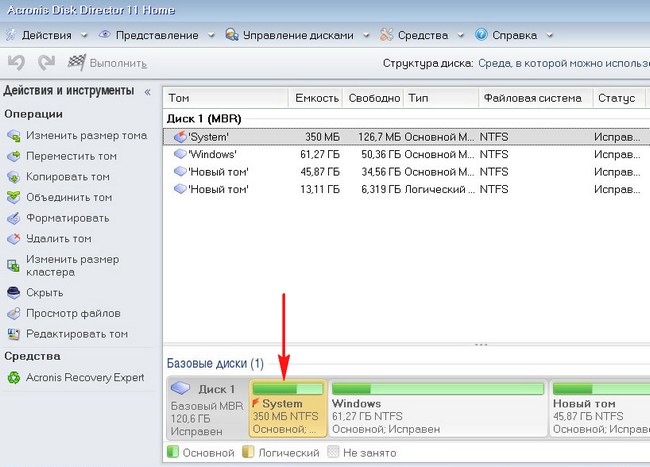The height and width of the screenshot is (467, 650).
Task: Click the System partition usage bar
Action: click(x=288, y=389)
